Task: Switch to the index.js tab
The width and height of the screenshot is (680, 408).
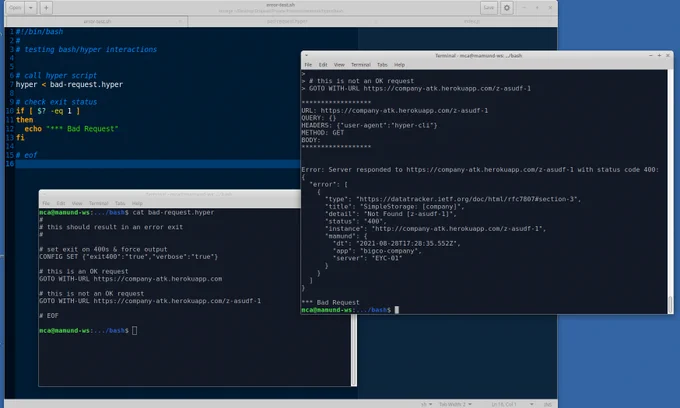Action: (471, 21)
